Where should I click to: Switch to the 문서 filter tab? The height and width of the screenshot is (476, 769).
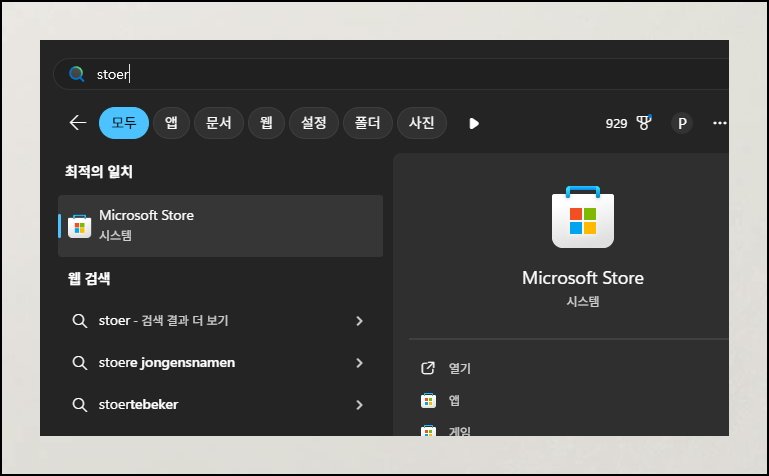pos(219,123)
